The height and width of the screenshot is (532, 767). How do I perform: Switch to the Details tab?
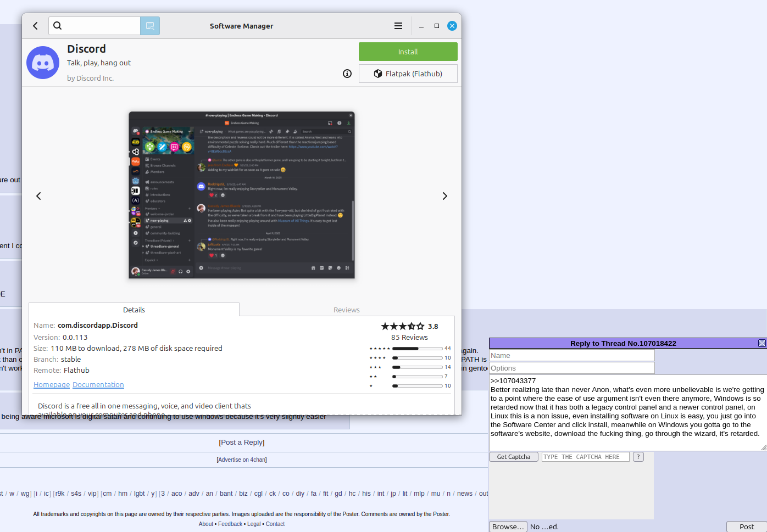[x=134, y=310]
